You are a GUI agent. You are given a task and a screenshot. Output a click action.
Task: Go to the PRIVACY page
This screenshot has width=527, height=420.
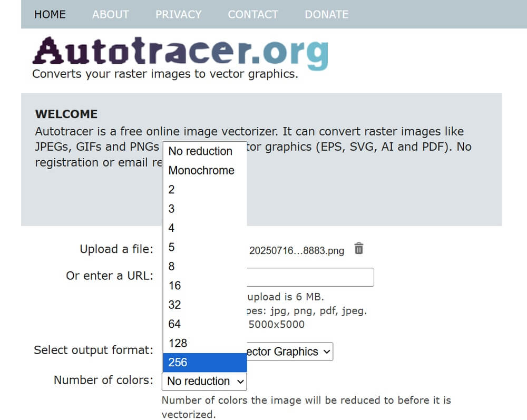(179, 14)
